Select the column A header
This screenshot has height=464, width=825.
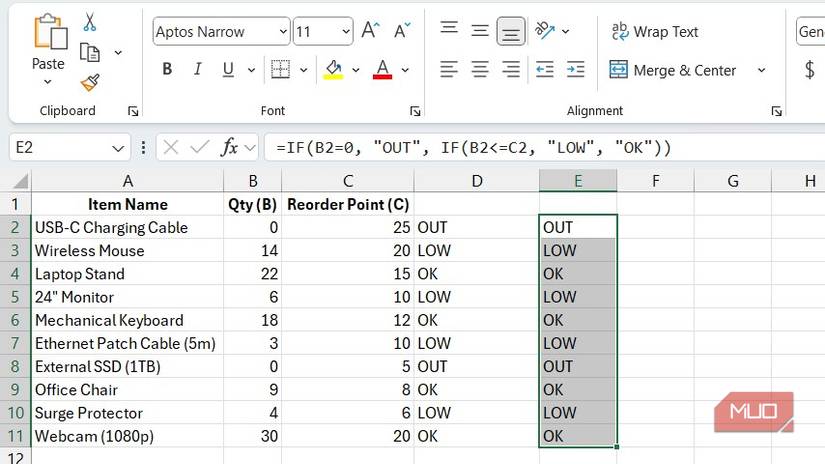127,181
